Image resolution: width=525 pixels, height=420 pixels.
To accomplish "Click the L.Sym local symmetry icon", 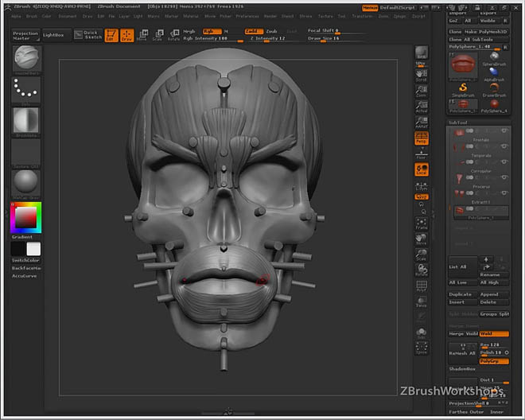I will coord(422,186).
